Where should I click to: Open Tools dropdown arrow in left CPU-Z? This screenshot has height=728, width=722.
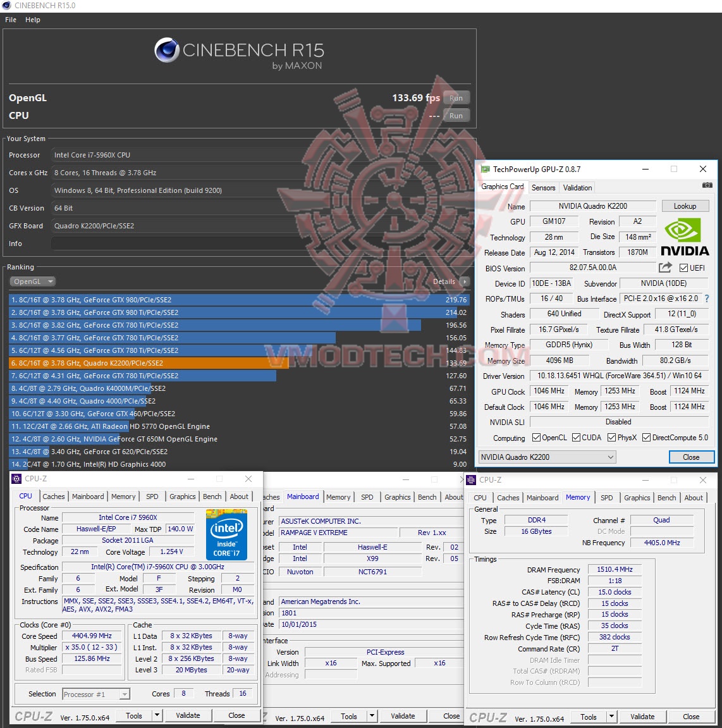(x=157, y=715)
